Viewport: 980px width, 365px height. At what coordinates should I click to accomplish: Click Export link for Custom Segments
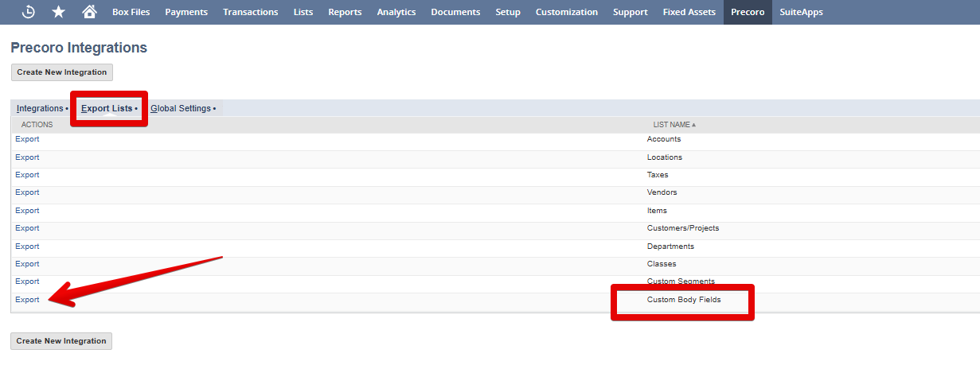27,282
